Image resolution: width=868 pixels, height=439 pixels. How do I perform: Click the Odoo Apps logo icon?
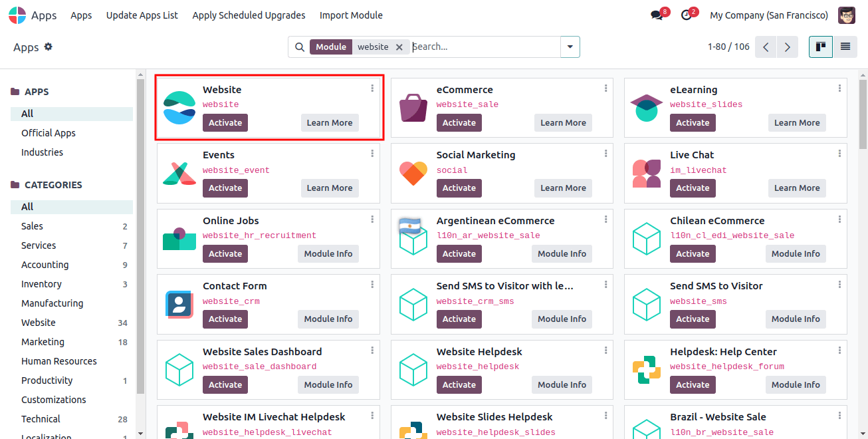pyautogui.click(x=17, y=15)
